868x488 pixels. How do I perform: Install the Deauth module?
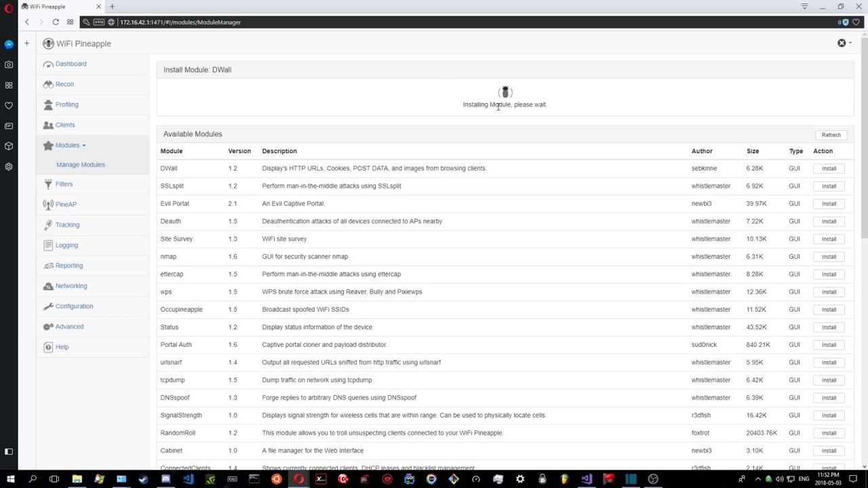click(x=829, y=221)
